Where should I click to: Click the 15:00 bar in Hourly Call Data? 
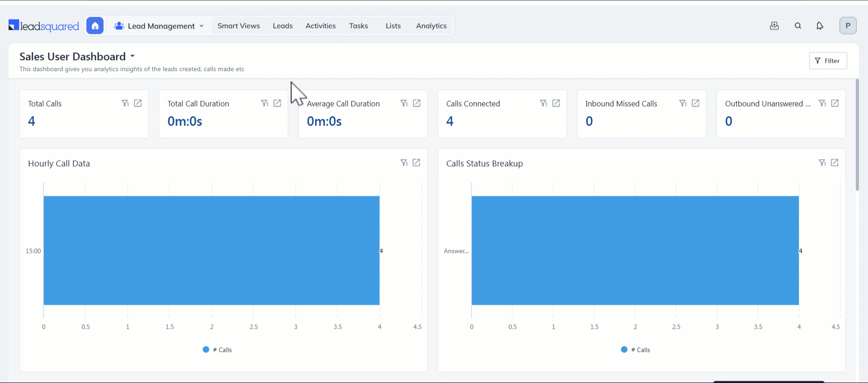click(x=212, y=251)
